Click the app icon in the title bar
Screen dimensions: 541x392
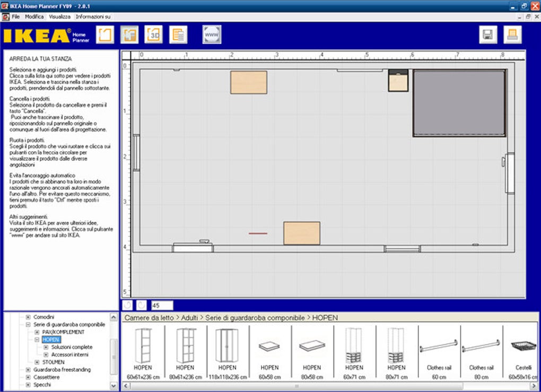(x=4, y=6)
